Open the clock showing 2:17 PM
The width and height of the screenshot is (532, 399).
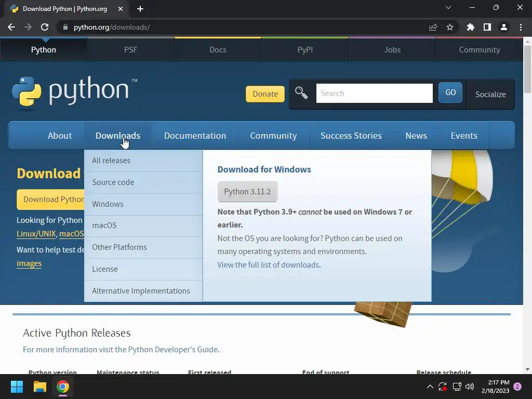pos(495,387)
